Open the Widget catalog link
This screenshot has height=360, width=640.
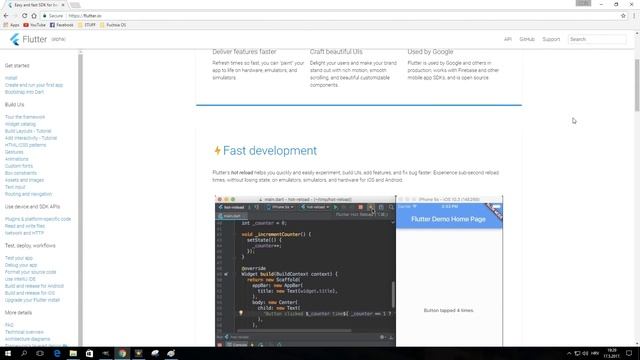pyautogui.click(x=20, y=124)
